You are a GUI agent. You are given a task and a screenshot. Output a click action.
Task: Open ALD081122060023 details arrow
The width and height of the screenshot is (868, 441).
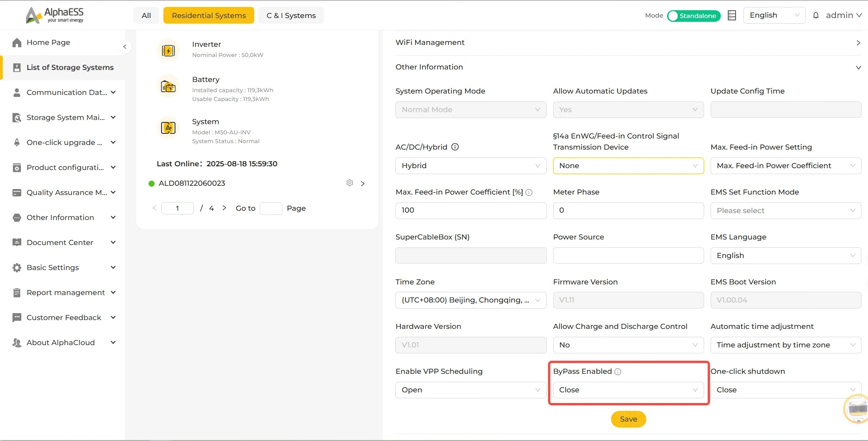coord(363,183)
